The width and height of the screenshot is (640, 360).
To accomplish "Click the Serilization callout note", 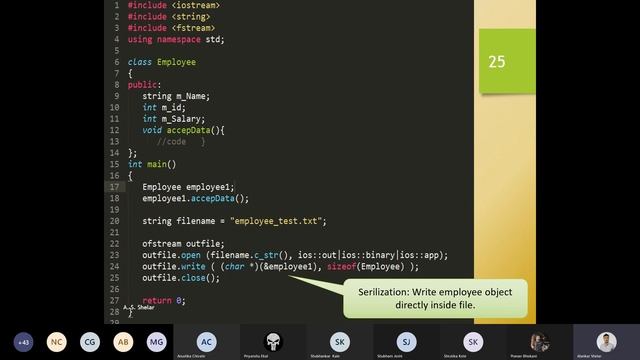I will 435,298.
